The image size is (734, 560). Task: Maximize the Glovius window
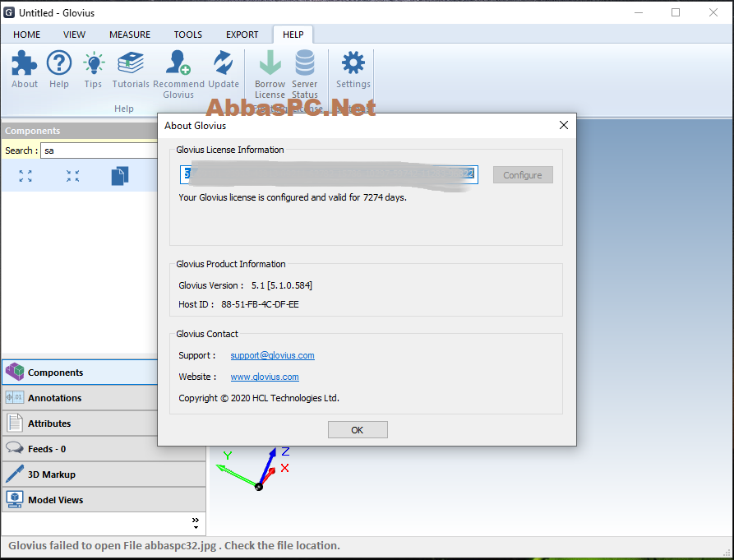(676, 12)
